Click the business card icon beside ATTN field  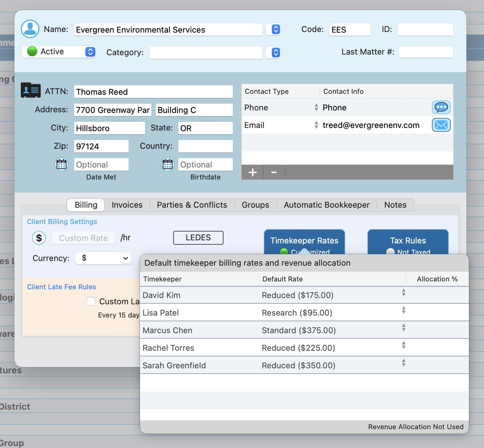pyautogui.click(x=30, y=90)
